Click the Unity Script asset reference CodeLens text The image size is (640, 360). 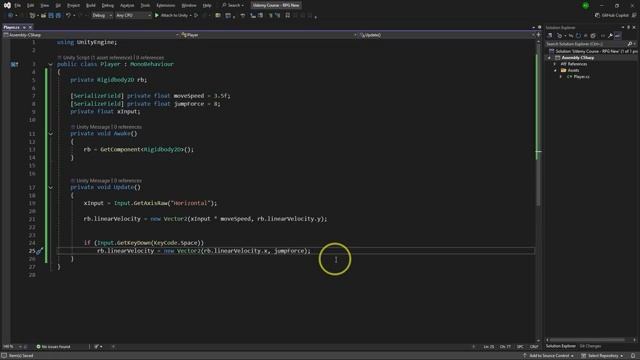pos(113,58)
